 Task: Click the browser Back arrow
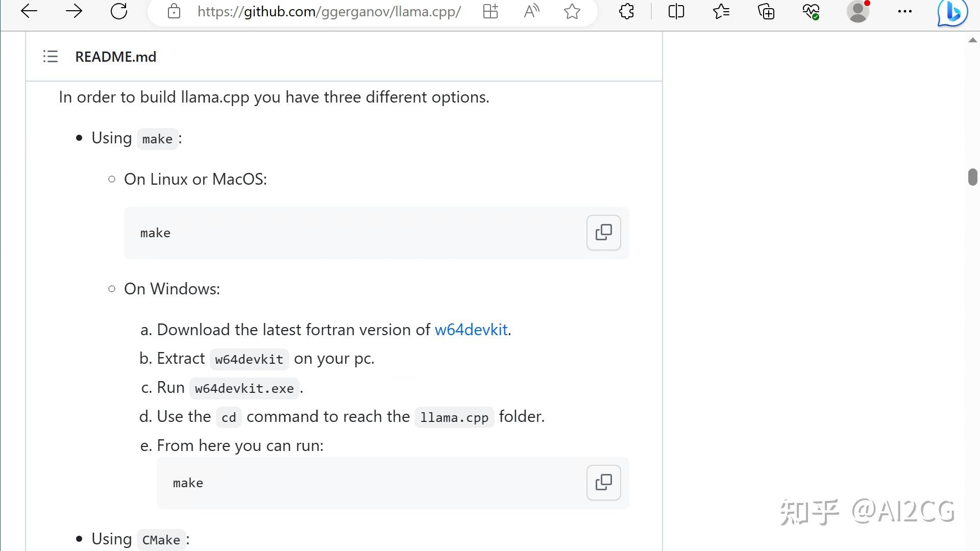point(29,11)
